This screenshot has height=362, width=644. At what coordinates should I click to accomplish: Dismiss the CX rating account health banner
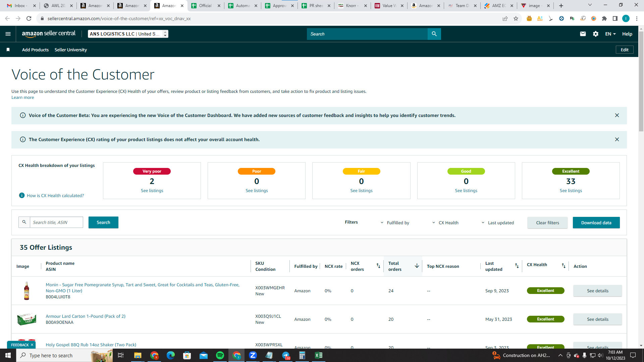pos(617,139)
